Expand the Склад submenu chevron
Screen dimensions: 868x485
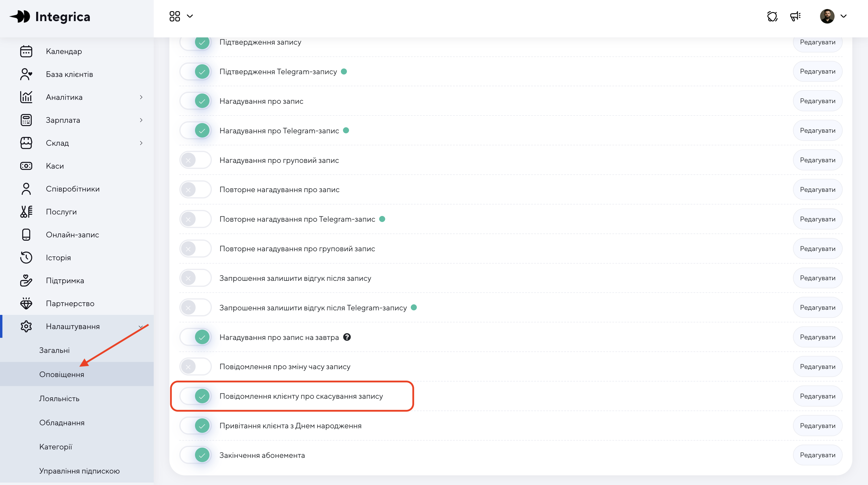pyautogui.click(x=141, y=143)
